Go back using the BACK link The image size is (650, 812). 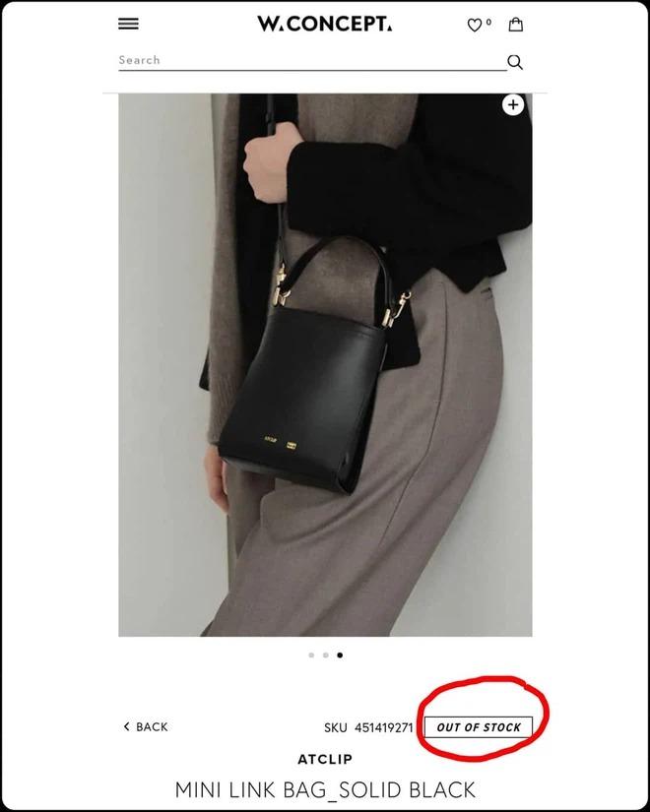[x=146, y=727]
